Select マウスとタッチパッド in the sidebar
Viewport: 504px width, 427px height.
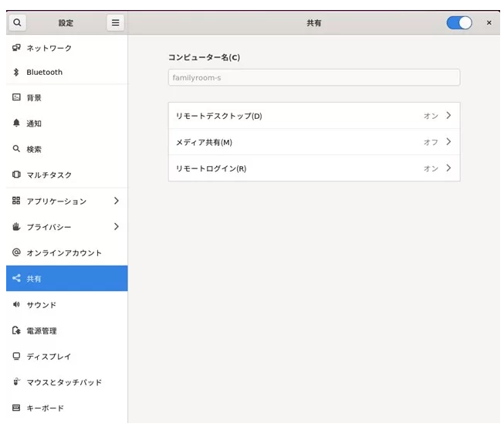click(67, 382)
